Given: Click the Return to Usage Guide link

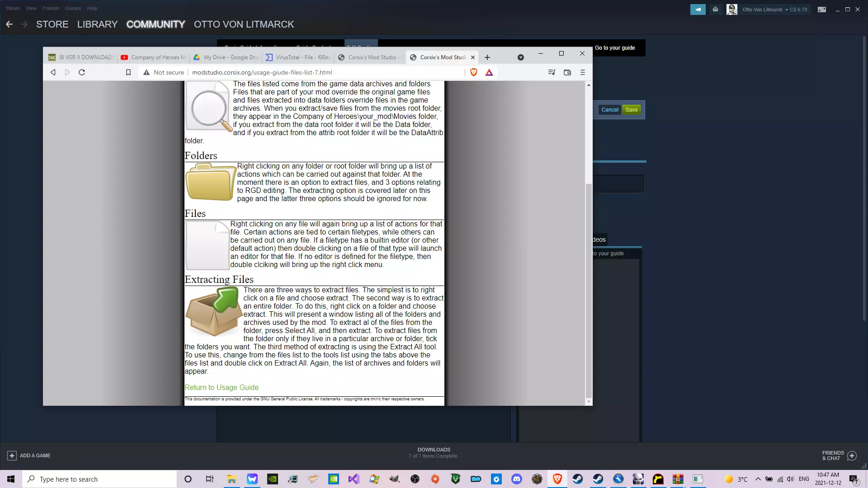Looking at the screenshot, I should [x=222, y=388].
